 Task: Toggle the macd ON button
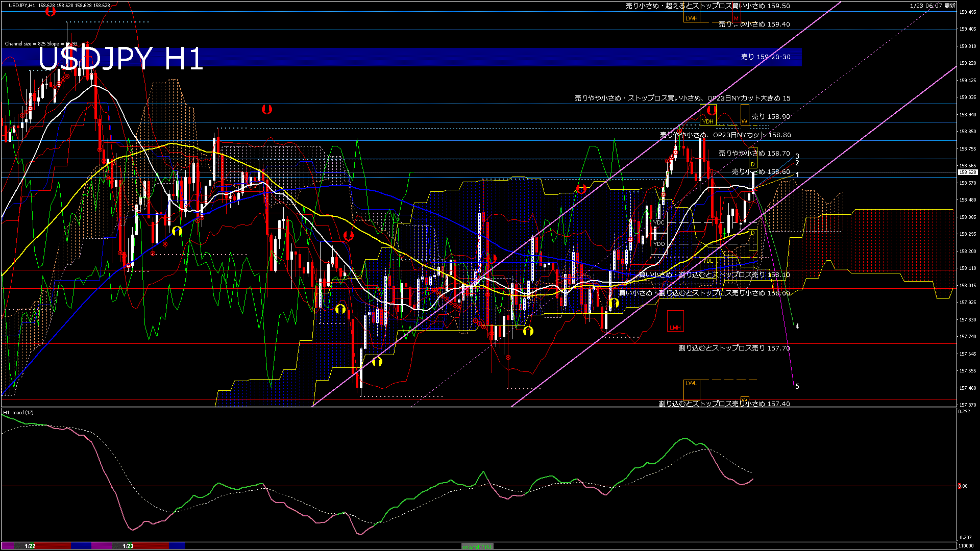[x=477, y=546]
